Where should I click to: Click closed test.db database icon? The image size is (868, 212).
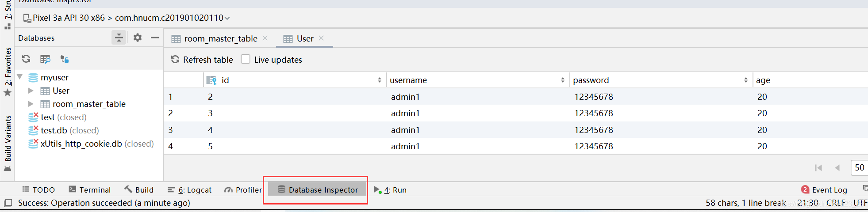coord(33,130)
